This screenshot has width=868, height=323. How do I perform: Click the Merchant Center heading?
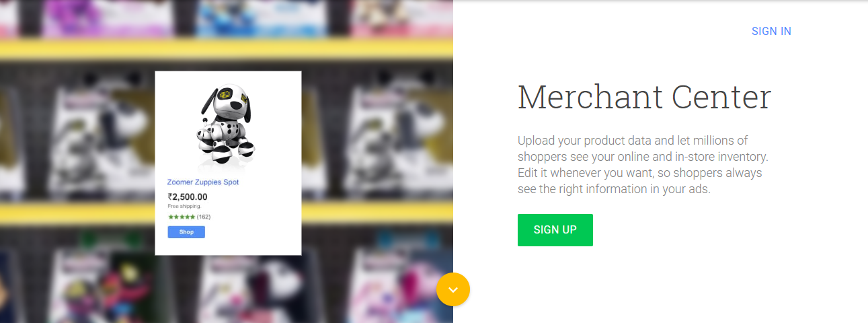(x=644, y=97)
